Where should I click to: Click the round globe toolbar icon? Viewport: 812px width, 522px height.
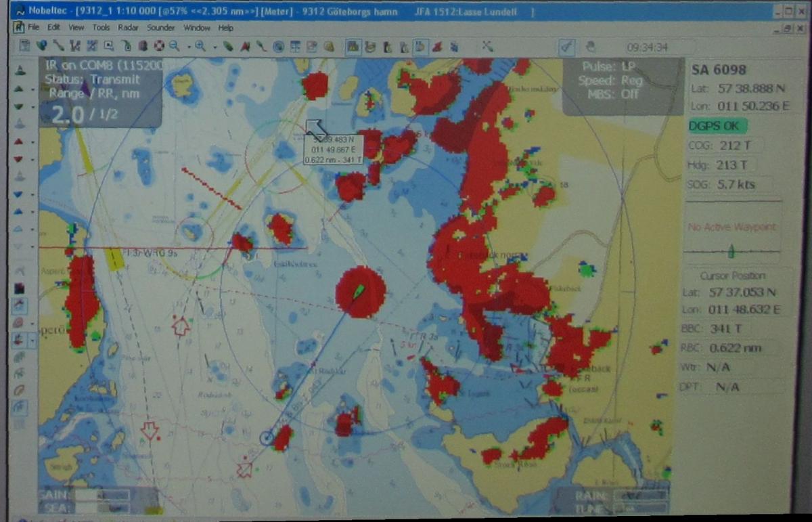pos(279,46)
